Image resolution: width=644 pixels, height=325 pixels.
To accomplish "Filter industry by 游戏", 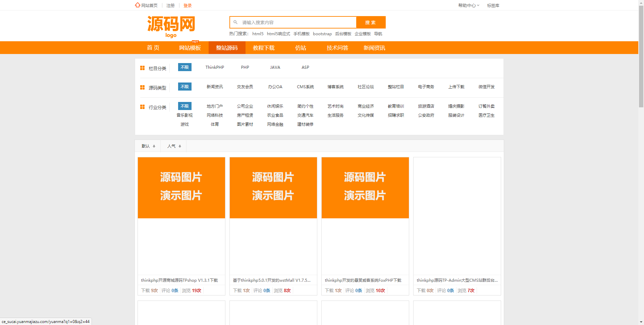I will [x=184, y=124].
